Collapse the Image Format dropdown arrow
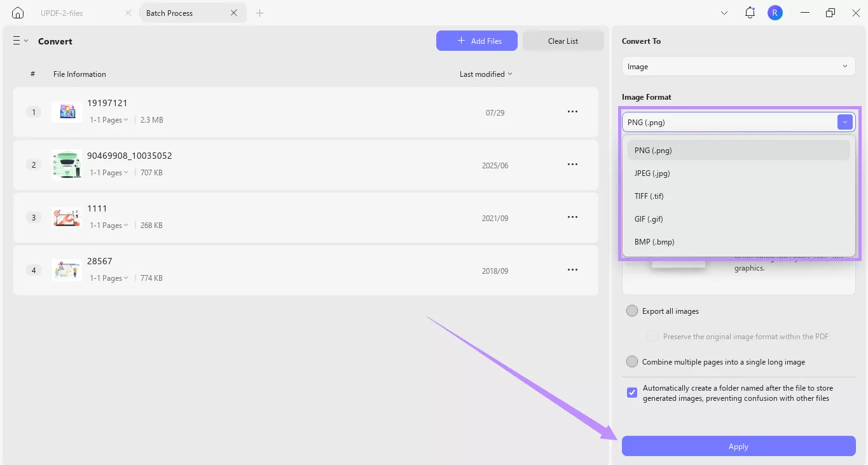 tap(844, 123)
